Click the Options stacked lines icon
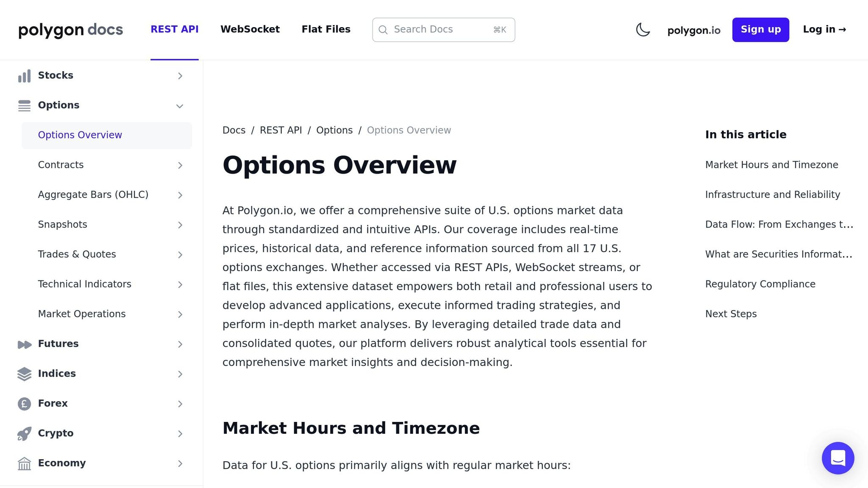Viewport: 868px width, 488px height. tap(24, 105)
